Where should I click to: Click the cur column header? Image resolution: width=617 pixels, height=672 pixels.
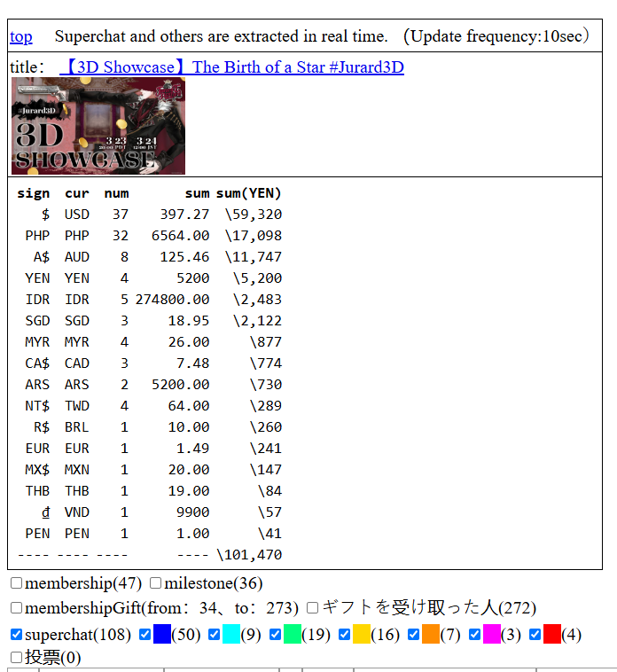click(77, 194)
